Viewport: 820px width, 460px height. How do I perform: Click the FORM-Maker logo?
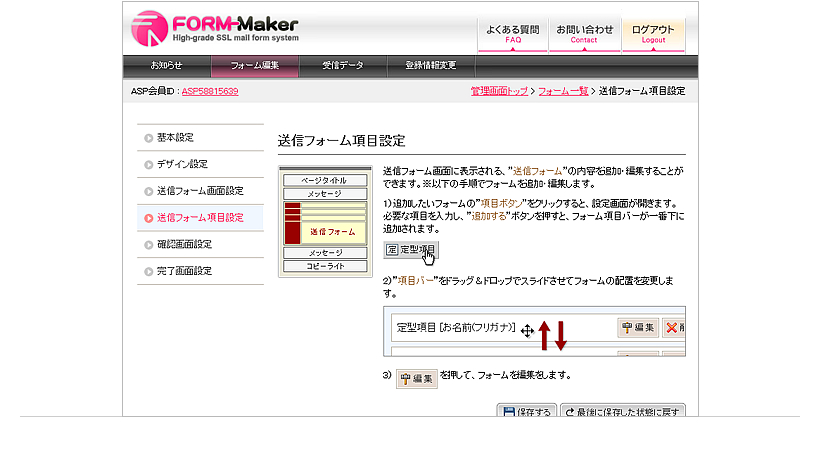point(215,28)
